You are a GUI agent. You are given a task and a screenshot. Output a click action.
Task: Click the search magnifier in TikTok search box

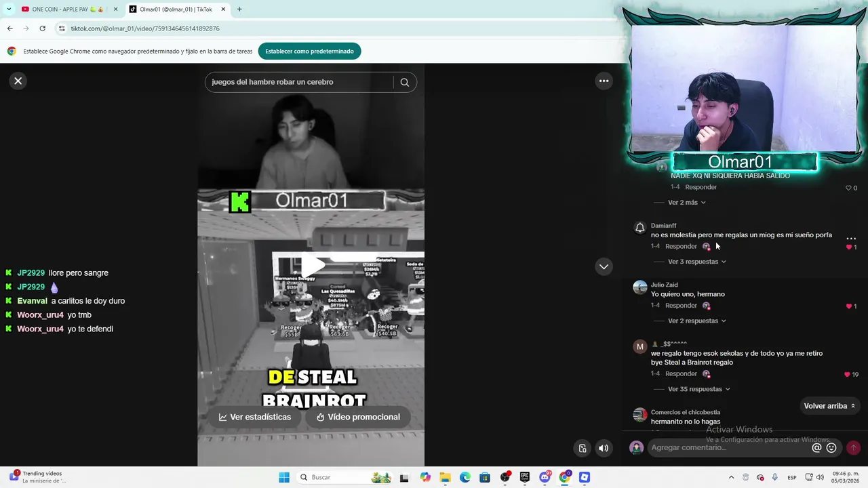405,82
